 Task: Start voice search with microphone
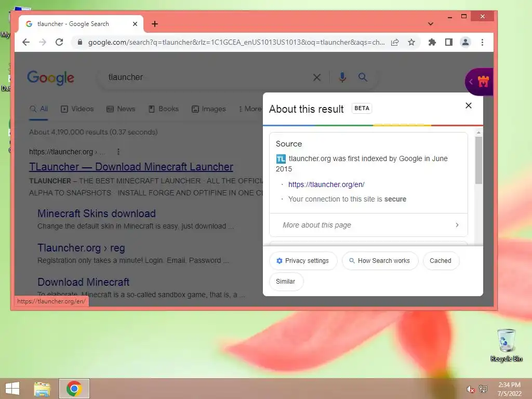(342, 77)
